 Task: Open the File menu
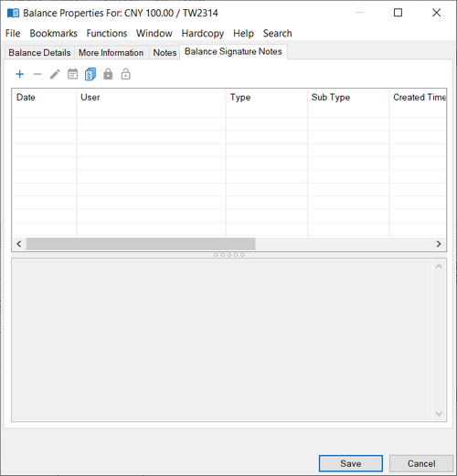[13, 33]
